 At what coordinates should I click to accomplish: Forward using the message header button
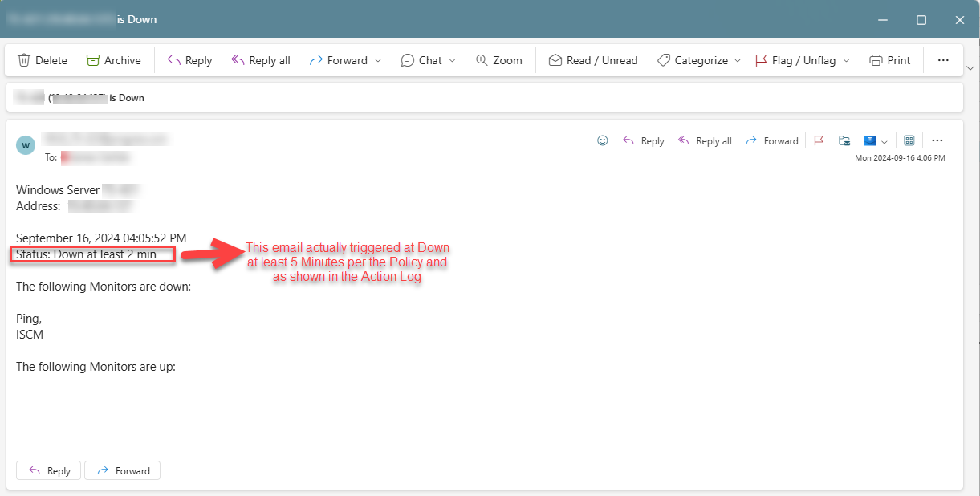click(x=771, y=140)
